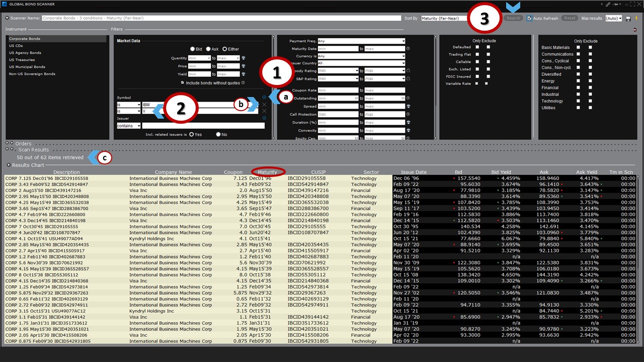Click the clock icon next to Maturity Date
Image resolution: width=644 pixels, height=362 pixels.
pos(408,49)
